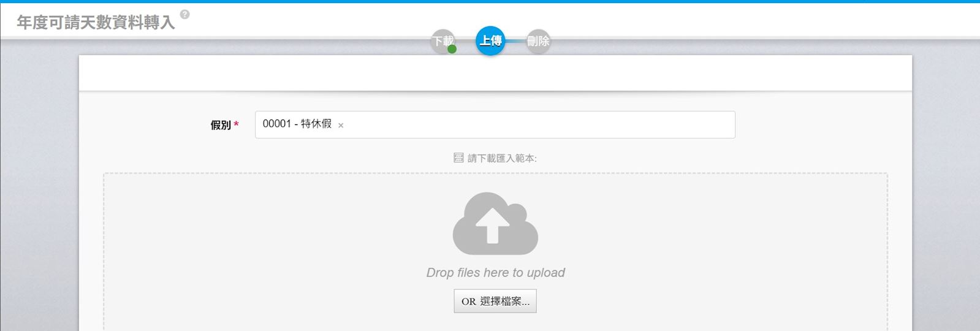
Task: Click the template icon beside 請下載匯入範本
Action: tap(458, 158)
